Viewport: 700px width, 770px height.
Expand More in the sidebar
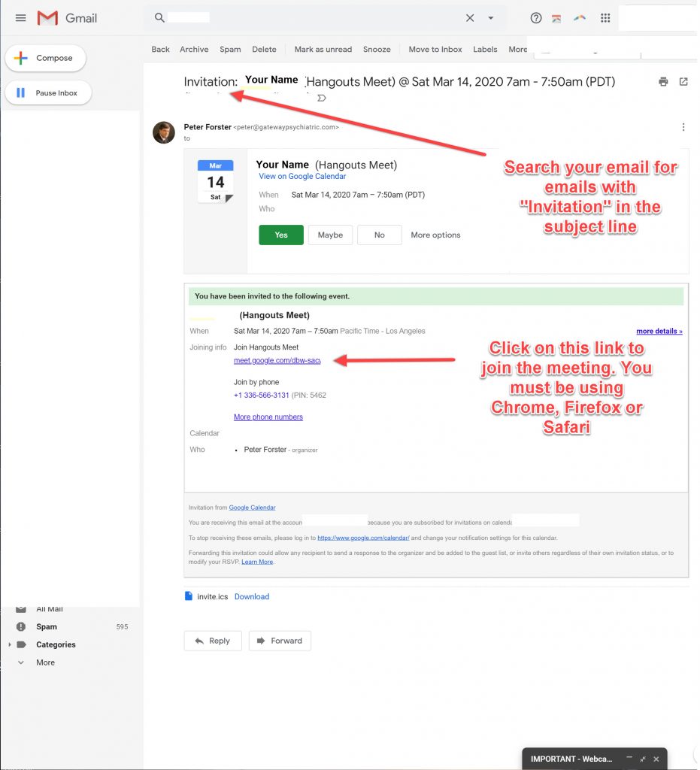point(45,662)
